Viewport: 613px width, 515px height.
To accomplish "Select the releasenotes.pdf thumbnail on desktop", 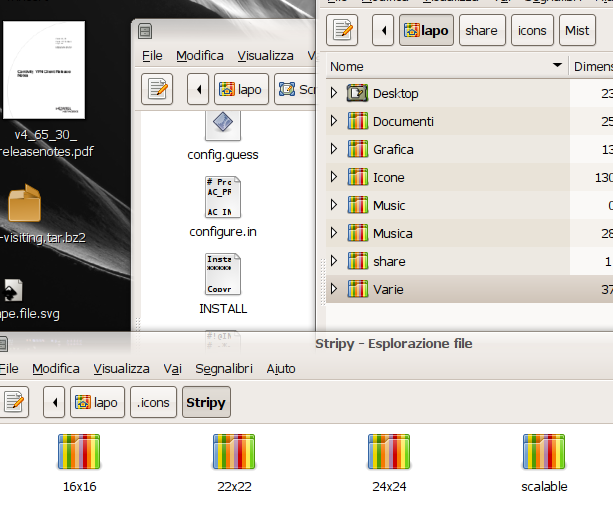I will point(44,70).
